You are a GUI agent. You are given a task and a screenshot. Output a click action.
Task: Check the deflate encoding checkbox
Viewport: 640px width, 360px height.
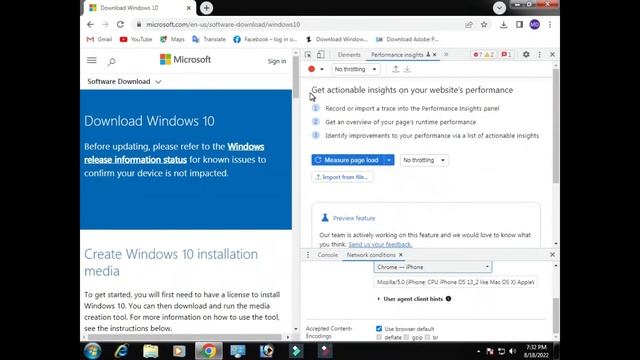[x=379, y=337]
